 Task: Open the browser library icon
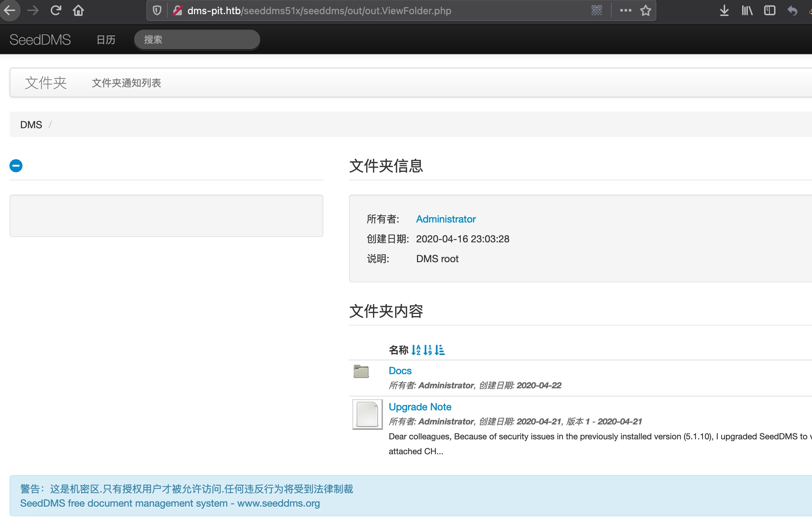[x=747, y=11]
